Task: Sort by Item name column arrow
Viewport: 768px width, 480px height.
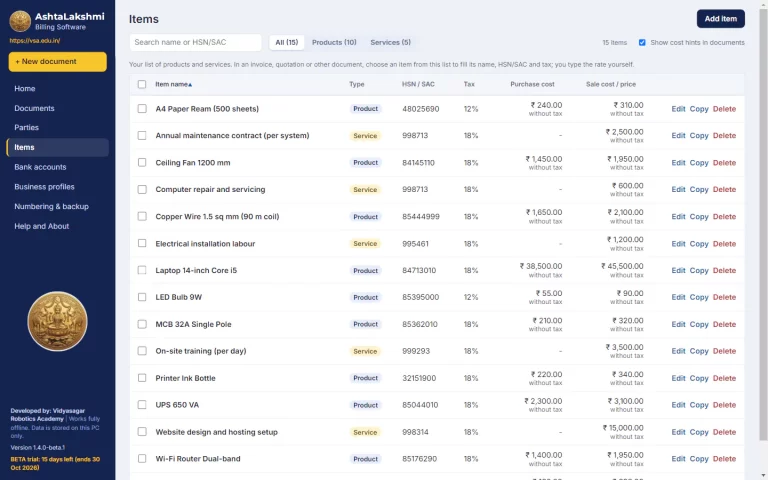Action: click(190, 85)
